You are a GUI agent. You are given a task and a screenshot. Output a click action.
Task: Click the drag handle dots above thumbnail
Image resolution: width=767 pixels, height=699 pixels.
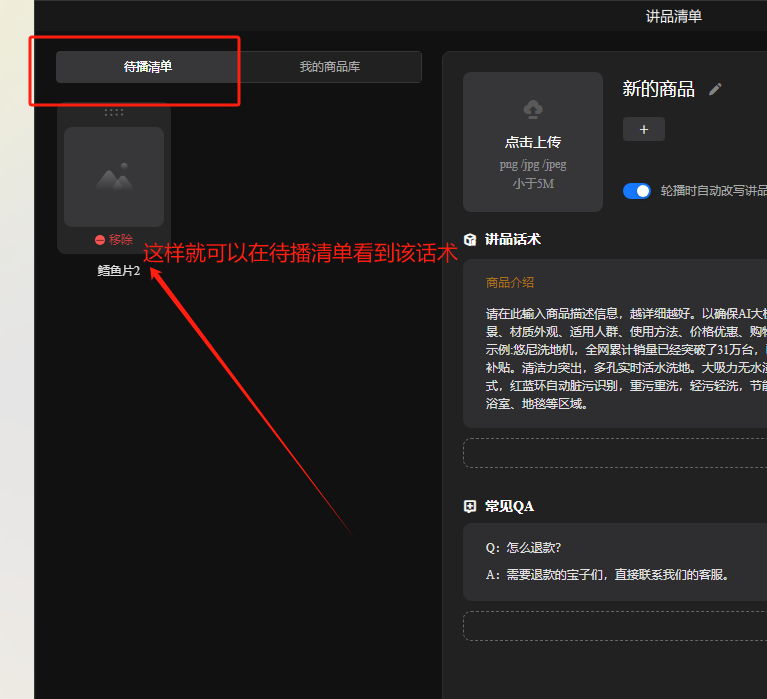tap(114, 113)
